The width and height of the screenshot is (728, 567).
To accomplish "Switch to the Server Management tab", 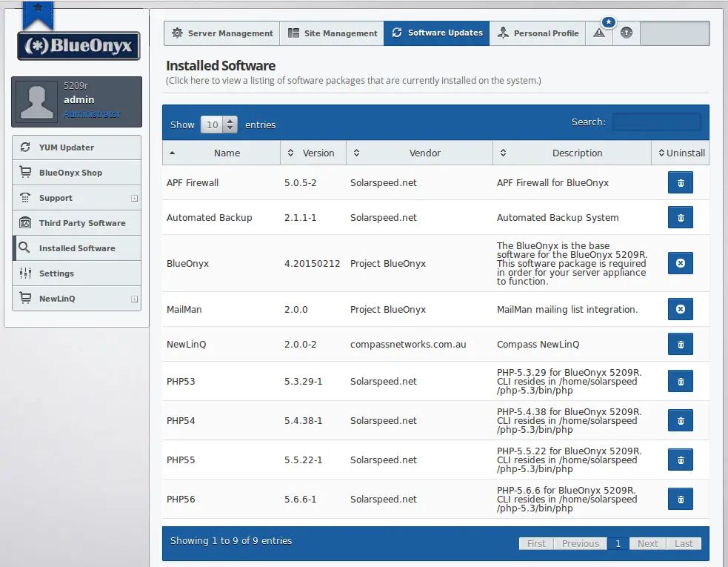I will [x=222, y=33].
